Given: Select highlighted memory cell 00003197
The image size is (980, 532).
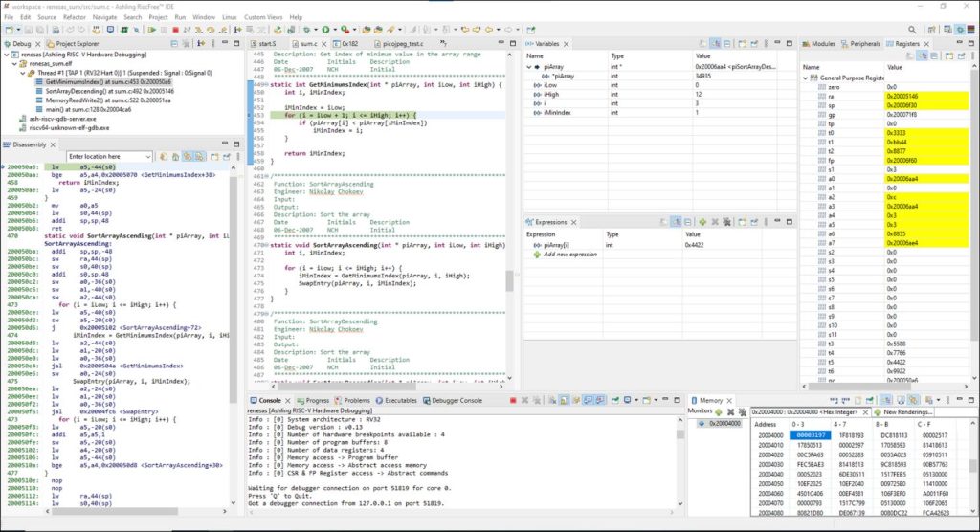Looking at the screenshot, I should coord(810,435).
